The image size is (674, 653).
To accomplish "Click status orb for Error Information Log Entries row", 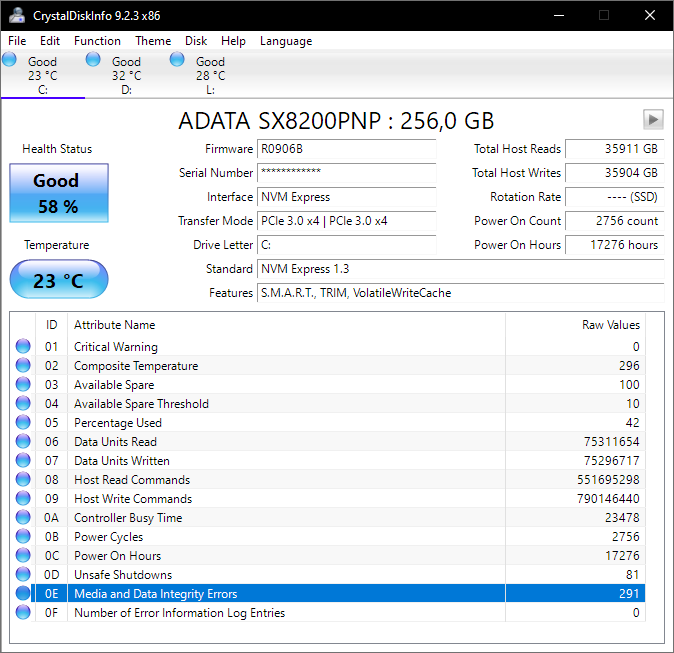I will point(23,612).
